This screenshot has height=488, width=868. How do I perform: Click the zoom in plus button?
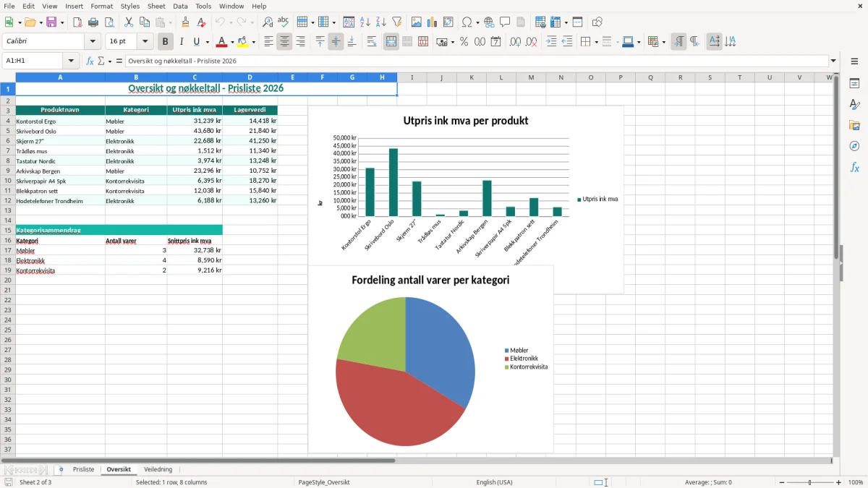pyautogui.click(x=839, y=482)
